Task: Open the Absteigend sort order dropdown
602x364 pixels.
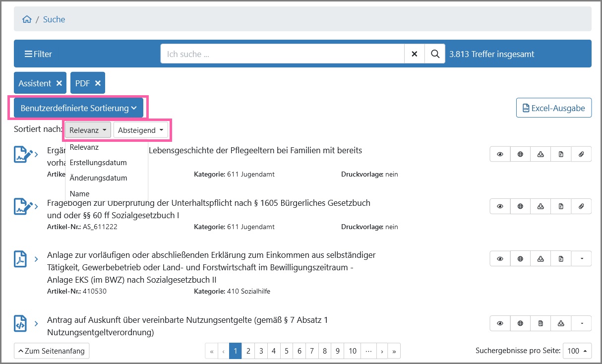Action: tap(141, 130)
